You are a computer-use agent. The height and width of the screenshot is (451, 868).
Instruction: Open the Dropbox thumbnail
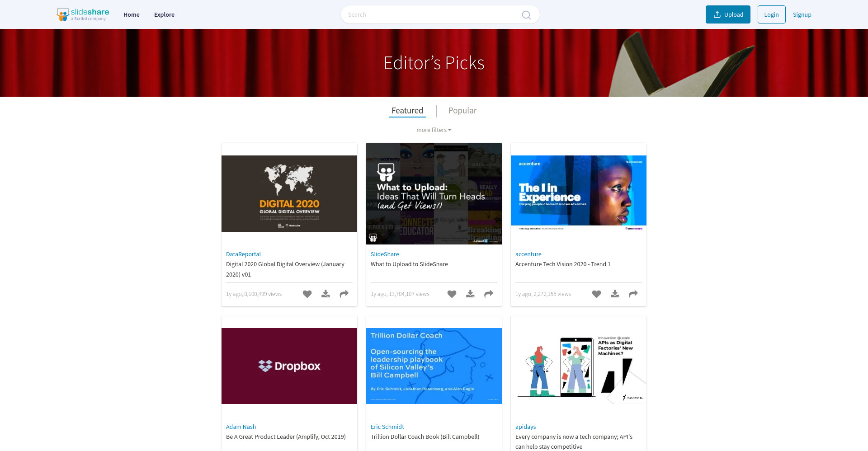(x=289, y=366)
